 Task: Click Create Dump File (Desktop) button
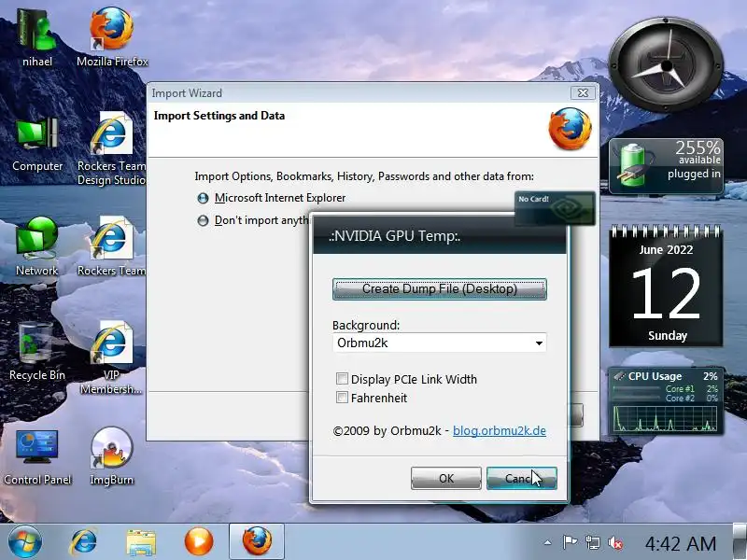point(439,289)
